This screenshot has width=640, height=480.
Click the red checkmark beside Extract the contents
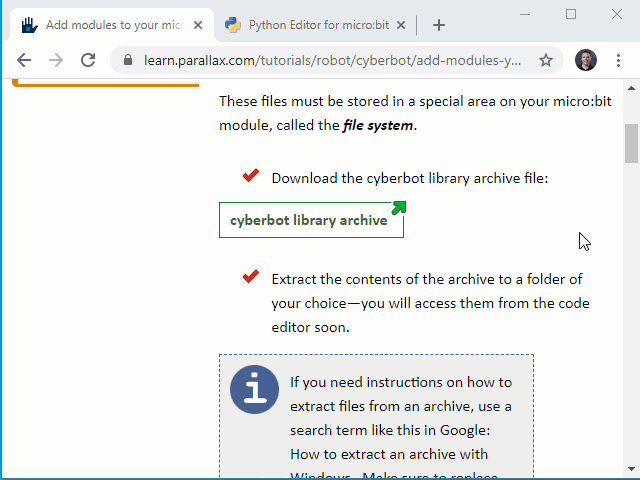click(251, 276)
